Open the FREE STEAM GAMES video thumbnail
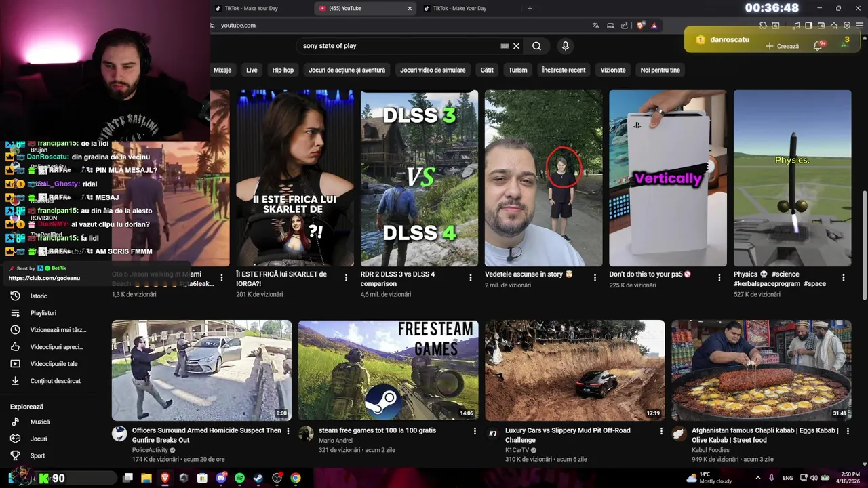 (x=388, y=370)
